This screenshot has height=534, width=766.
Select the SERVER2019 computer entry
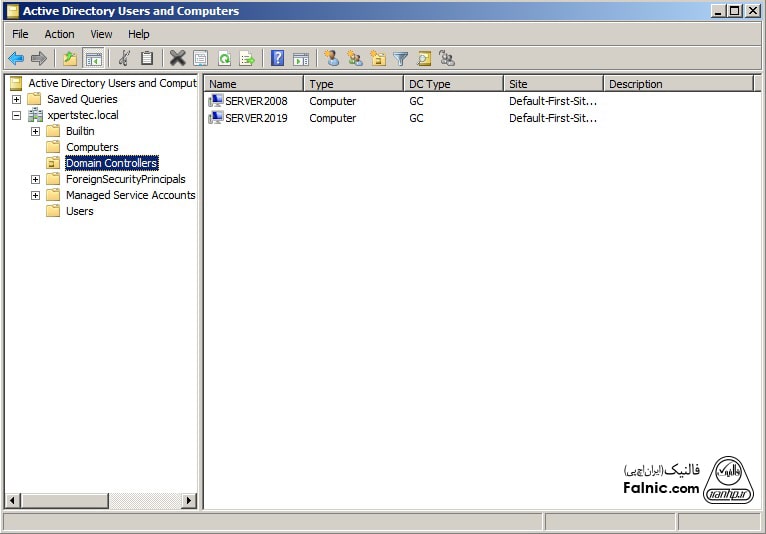tap(255, 118)
